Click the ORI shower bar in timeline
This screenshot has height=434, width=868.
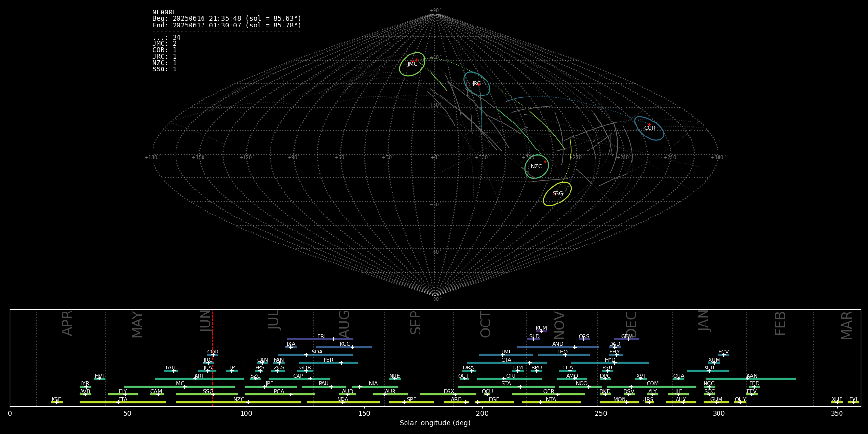(x=510, y=379)
